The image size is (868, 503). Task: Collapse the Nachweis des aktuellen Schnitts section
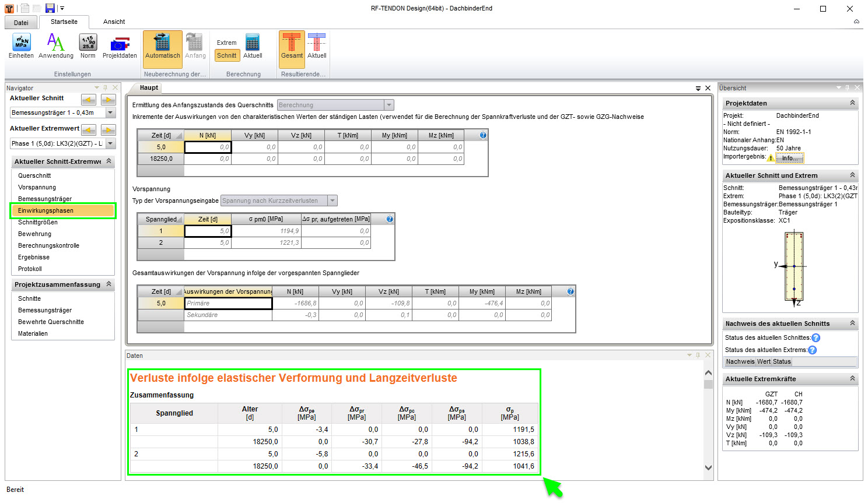click(852, 323)
